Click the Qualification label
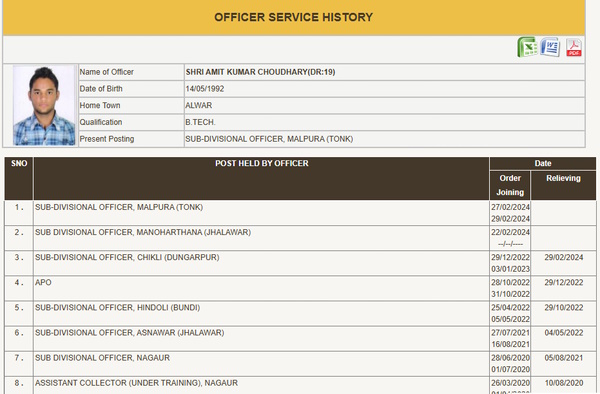This screenshot has width=600, height=394. 101,122
